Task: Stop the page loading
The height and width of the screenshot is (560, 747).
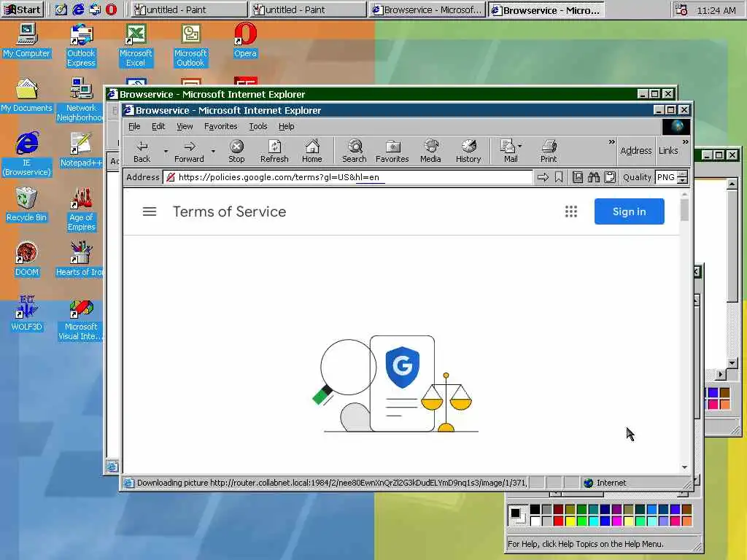Action: click(x=236, y=152)
